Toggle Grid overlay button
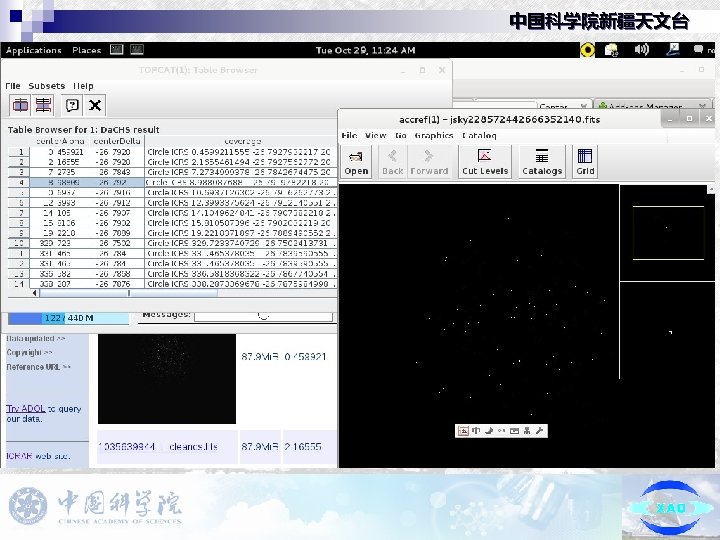 click(x=585, y=162)
